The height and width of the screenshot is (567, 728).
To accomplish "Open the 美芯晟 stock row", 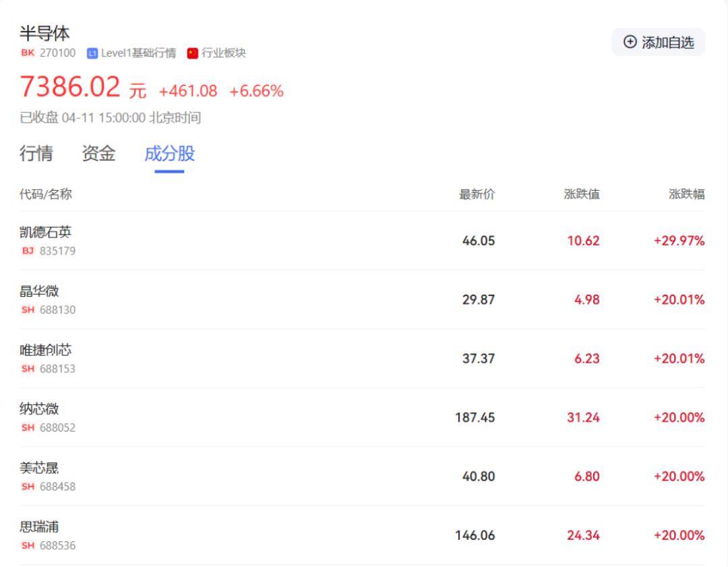I will pyautogui.click(x=362, y=477).
